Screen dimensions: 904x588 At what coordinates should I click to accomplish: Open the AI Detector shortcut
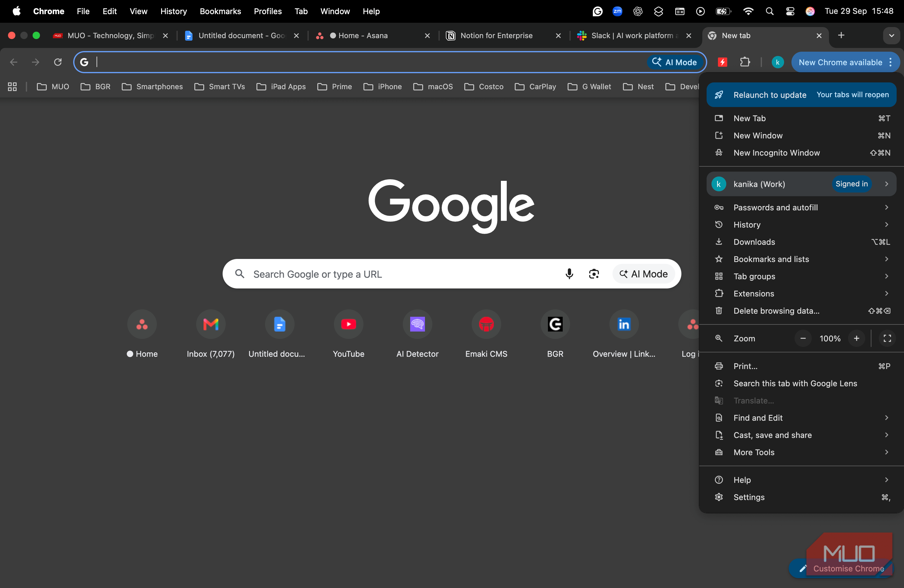[418, 334]
